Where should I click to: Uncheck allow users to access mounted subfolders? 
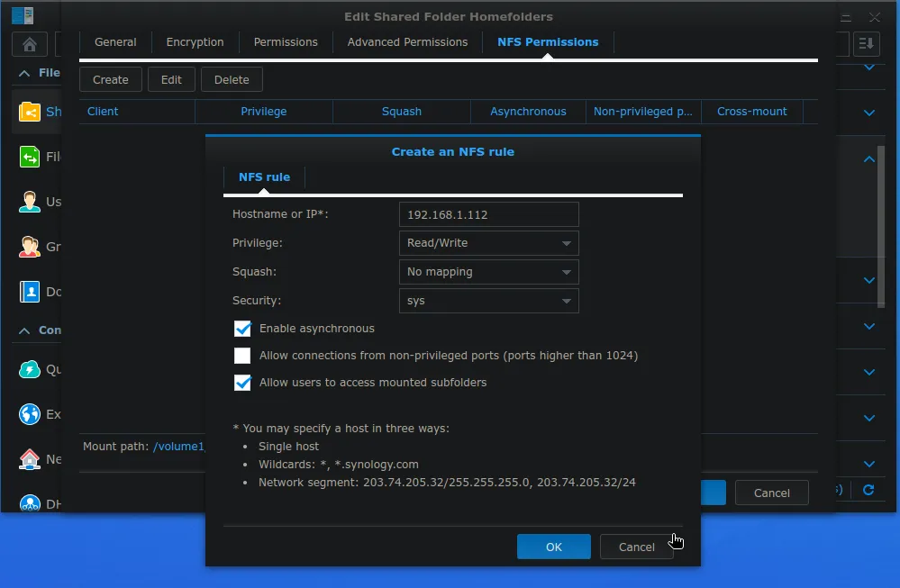click(242, 383)
